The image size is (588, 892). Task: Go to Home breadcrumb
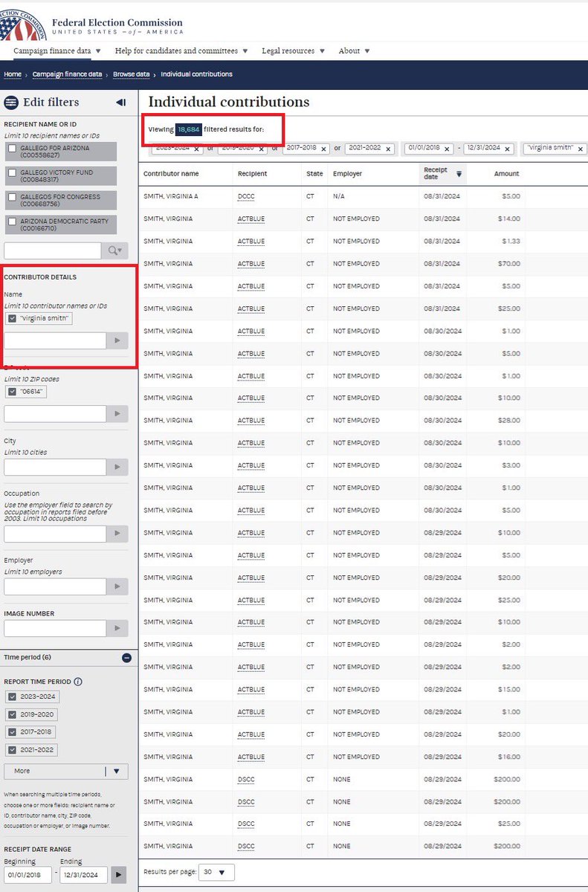(13, 74)
